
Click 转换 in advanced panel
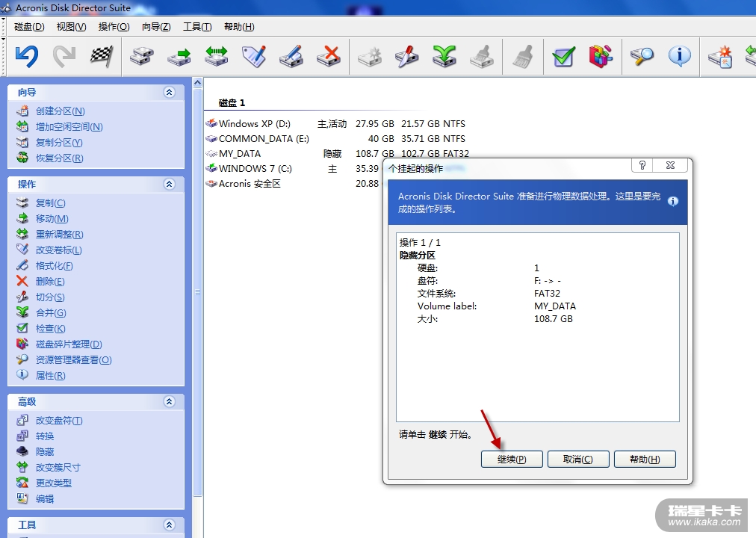click(45, 436)
